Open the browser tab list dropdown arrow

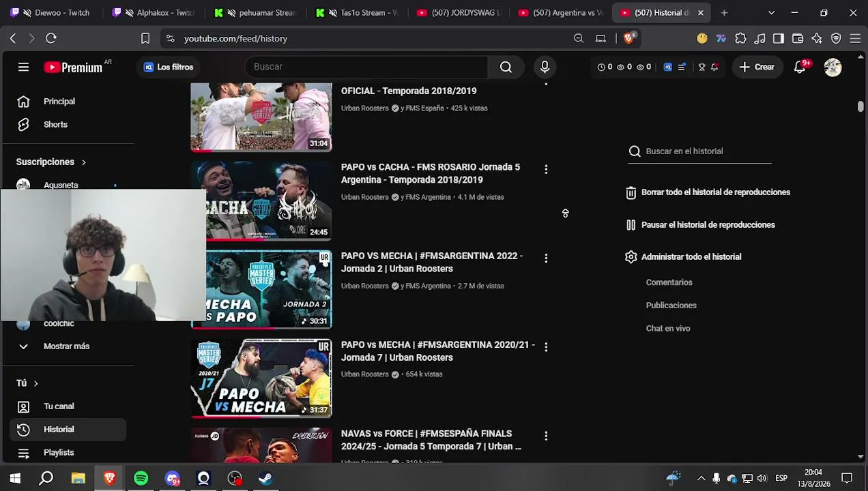(771, 12)
